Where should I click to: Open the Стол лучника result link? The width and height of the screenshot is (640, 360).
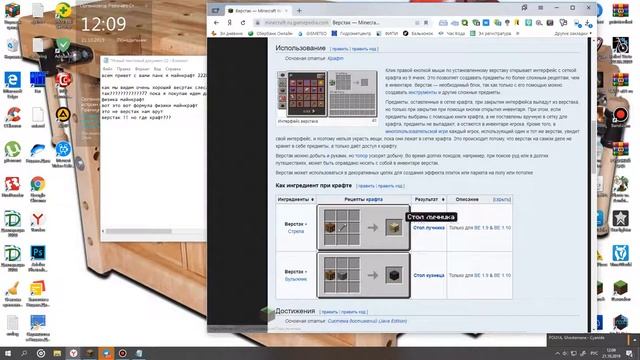pos(429,228)
